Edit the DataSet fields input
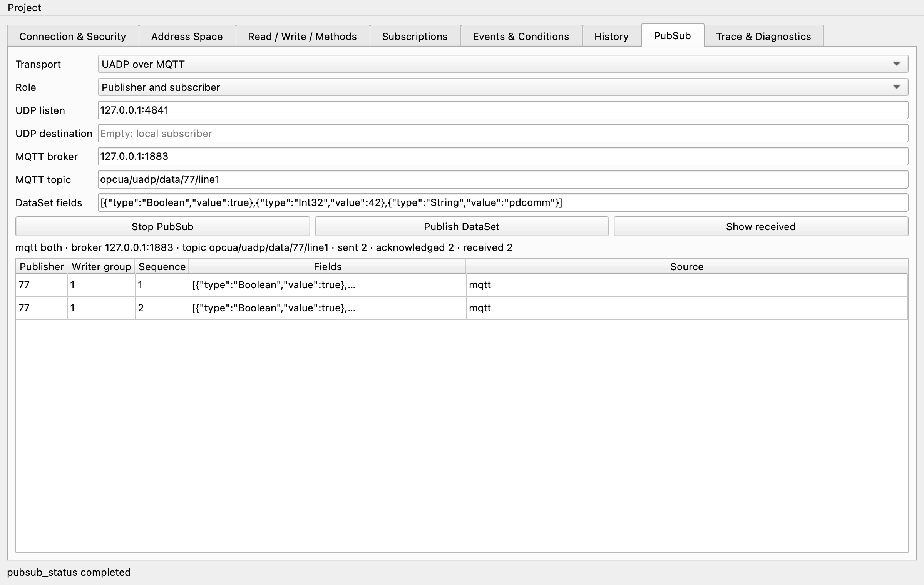Screen dimensions: 924x585 (503, 202)
